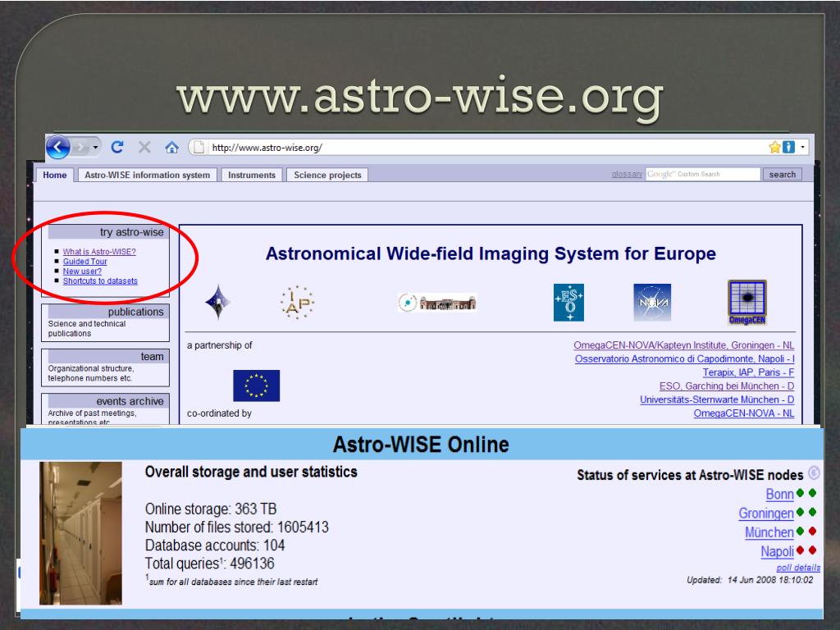Screen dimensions: 840x630
Task: Open the Napoli node link
Action: coord(778,552)
